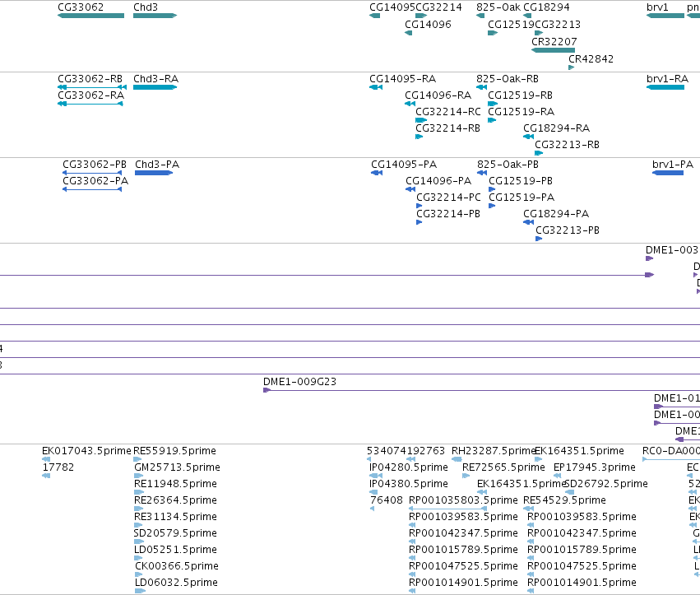Select the Chd3-RA transcript

point(155,87)
